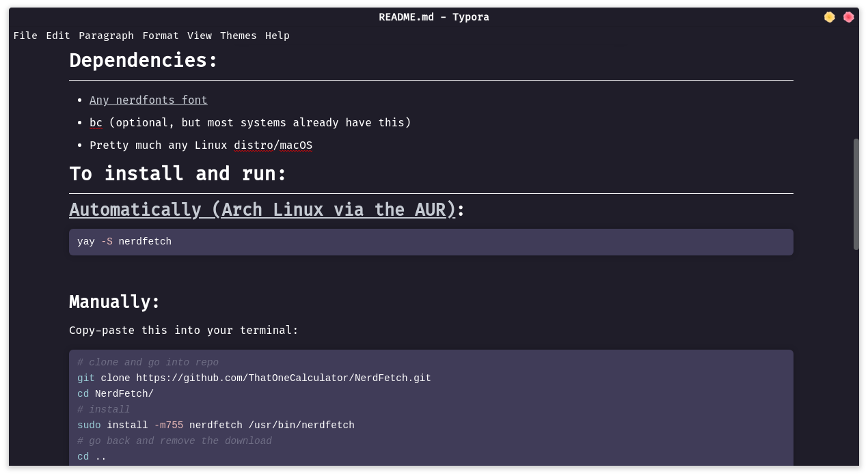
Task: Click the 'cd ..' code line
Action: pos(92,457)
